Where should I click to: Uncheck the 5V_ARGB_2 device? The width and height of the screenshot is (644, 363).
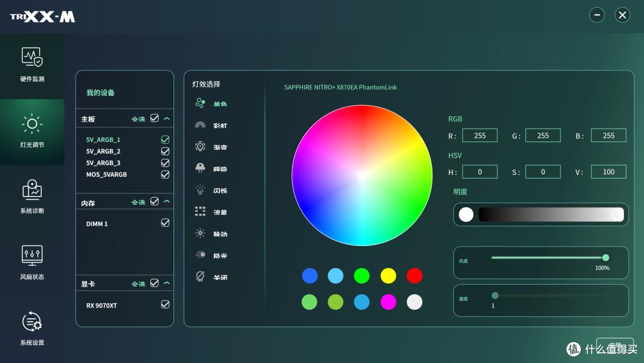[x=165, y=151]
